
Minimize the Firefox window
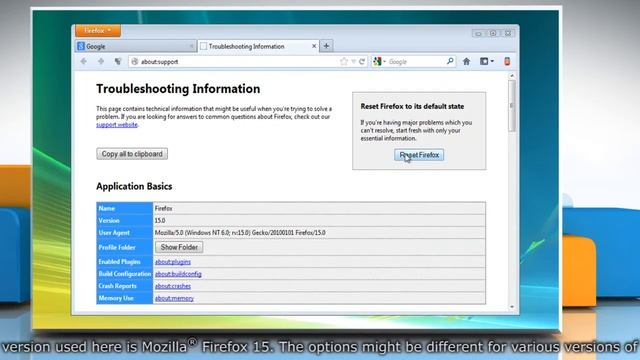478,33
